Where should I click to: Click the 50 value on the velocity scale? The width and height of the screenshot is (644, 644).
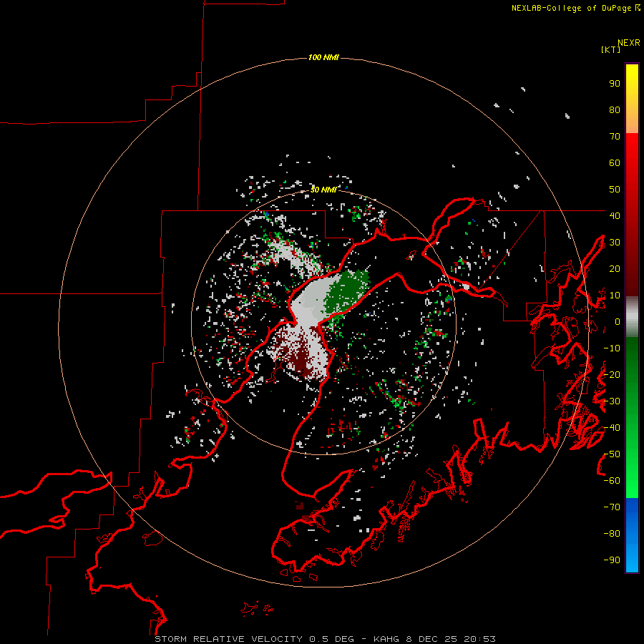tap(615, 190)
